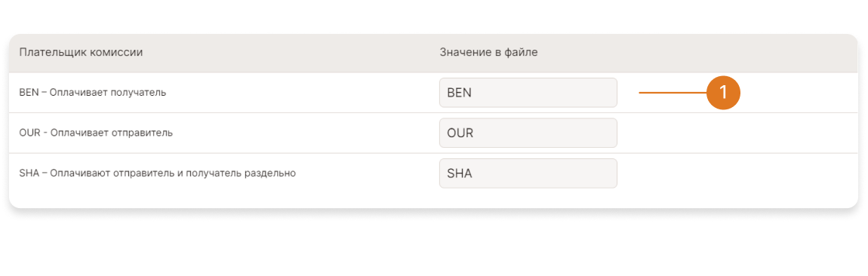Click the "OUR - Оплачивает отправитель" row label

96,133
